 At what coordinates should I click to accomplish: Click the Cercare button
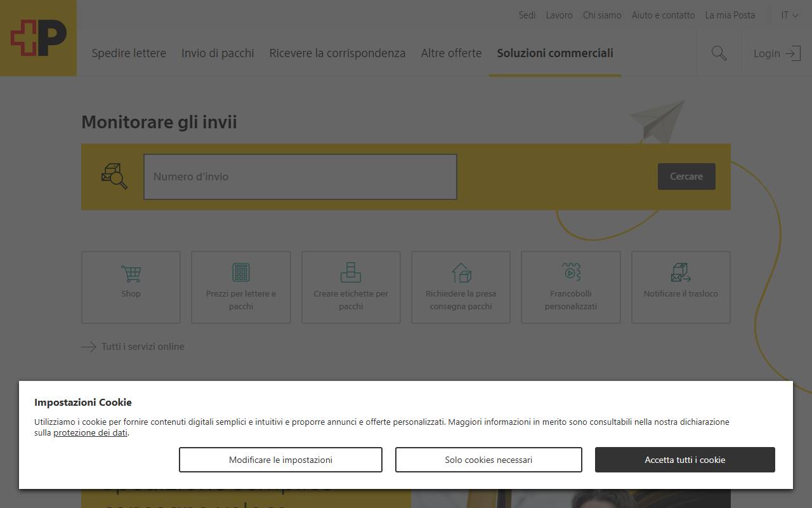[x=686, y=177]
